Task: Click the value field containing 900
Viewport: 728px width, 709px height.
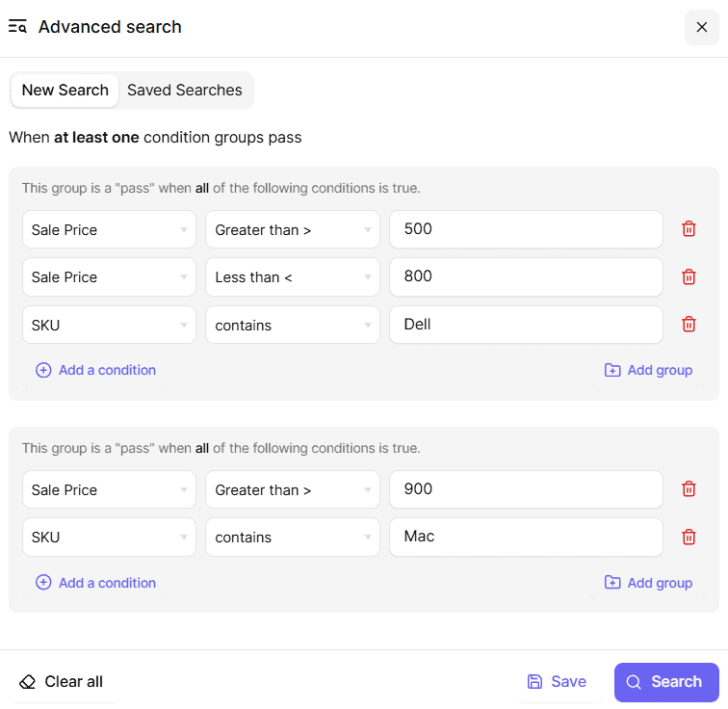Action: (x=526, y=489)
